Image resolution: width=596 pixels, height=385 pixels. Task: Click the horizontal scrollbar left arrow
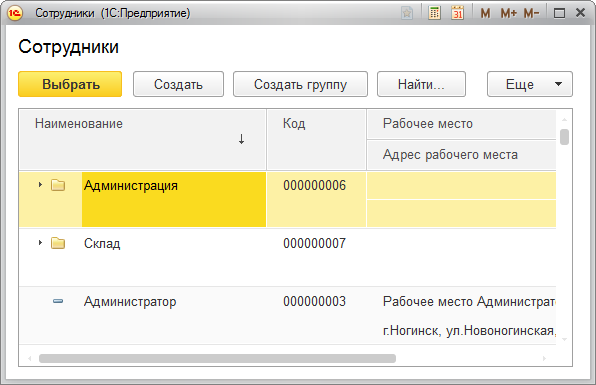[x=30, y=358]
